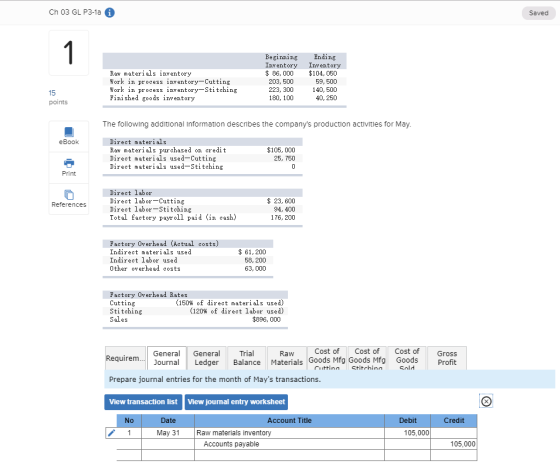Open the Trial Balance tab
Image resolution: width=560 pixels, height=464 pixels.
click(247, 358)
